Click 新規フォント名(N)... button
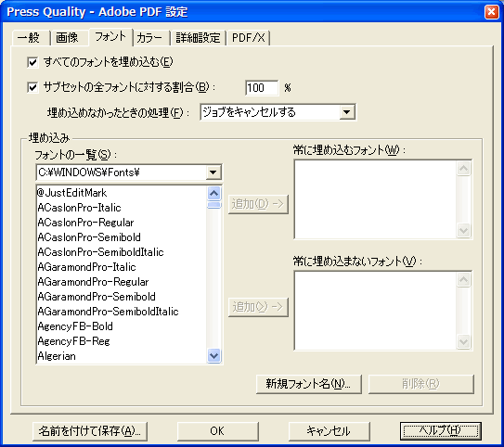The height and width of the screenshot is (447, 504). coord(309,384)
